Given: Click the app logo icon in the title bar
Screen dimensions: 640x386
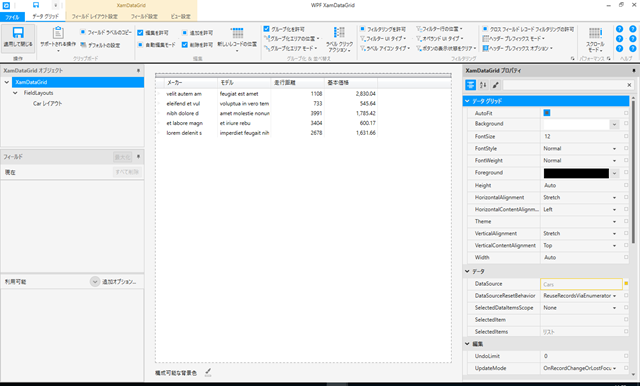Looking at the screenshot, I should [6, 5].
